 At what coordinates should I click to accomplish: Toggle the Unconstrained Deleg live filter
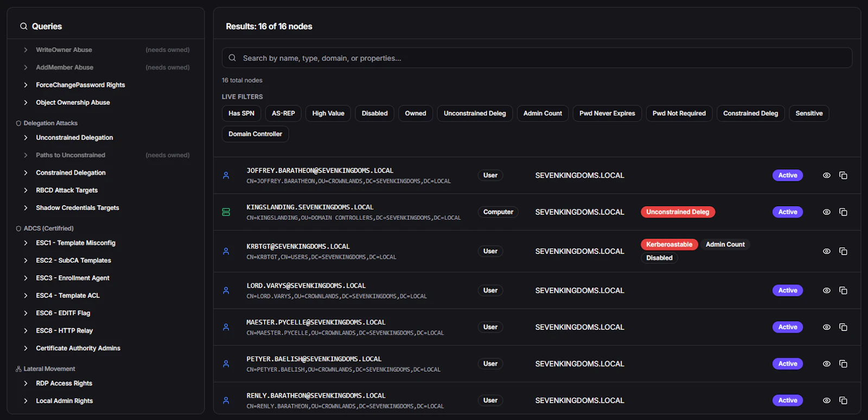pyautogui.click(x=475, y=113)
